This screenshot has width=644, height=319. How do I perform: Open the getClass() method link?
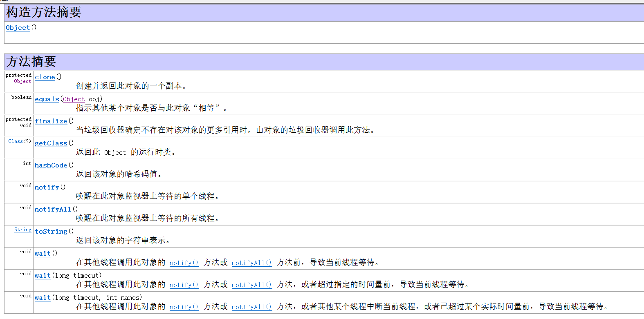51,143
